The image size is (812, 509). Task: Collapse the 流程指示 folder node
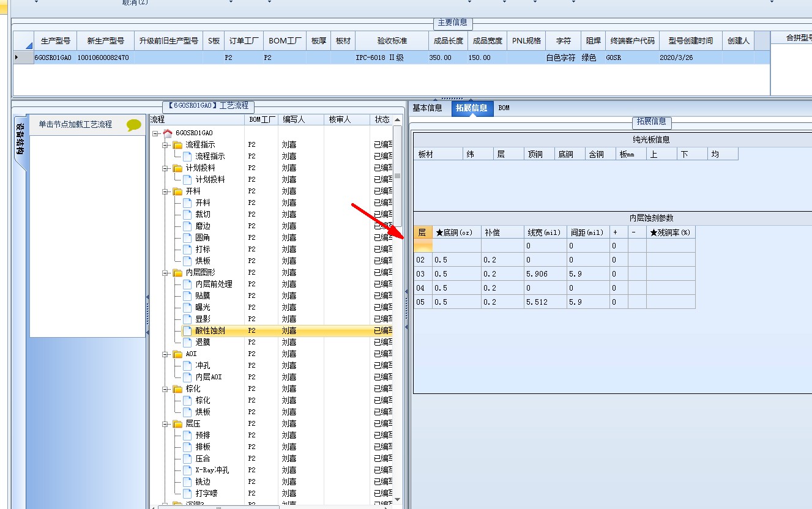tap(165, 144)
